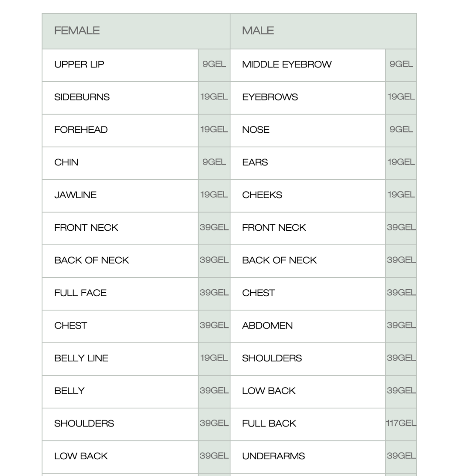461x476 pixels.
Task: Click the male LOW BACK cell
Action: coord(308,391)
